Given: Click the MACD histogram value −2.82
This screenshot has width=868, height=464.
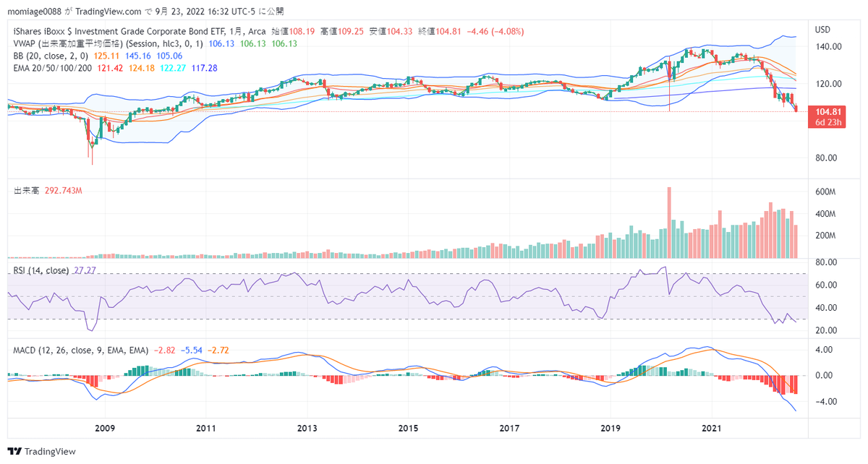Looking at the screenshot, I should tap(164, 350).
